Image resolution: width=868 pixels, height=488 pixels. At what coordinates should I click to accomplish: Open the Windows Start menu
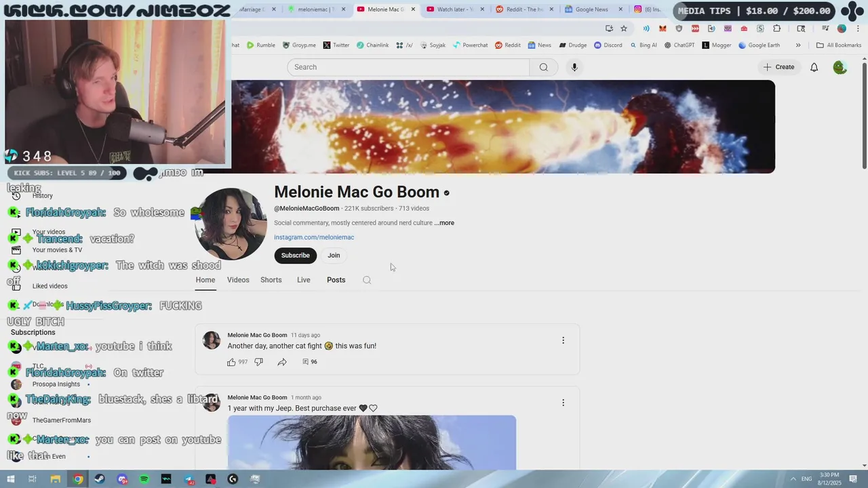[10, 479]
